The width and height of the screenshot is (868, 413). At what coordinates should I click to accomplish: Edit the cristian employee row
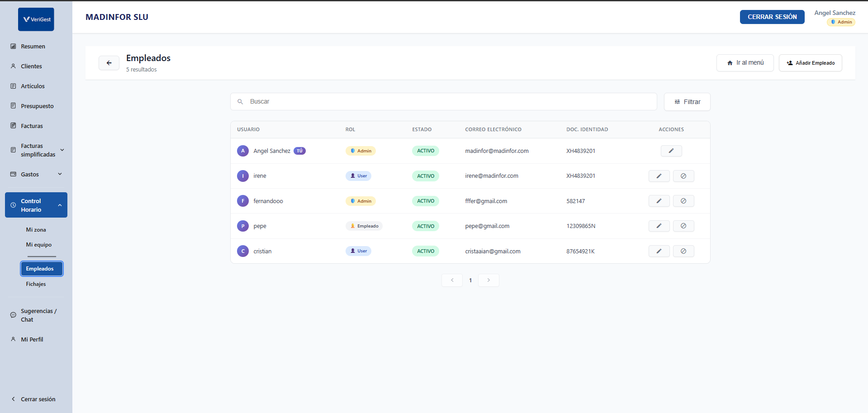tap(659, 251)
